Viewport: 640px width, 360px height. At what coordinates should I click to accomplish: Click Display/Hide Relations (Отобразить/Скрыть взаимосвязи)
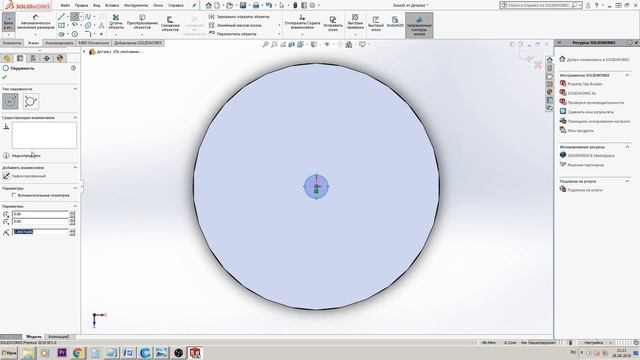302,22
